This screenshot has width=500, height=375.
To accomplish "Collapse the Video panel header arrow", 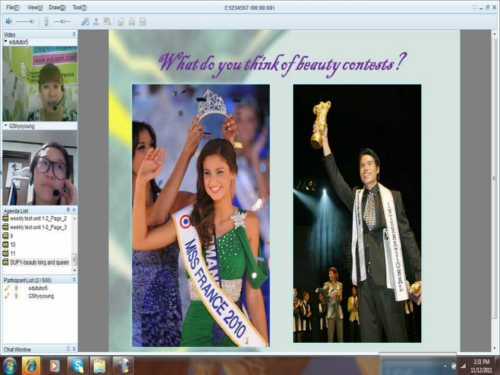I will (x=74, y=34).
